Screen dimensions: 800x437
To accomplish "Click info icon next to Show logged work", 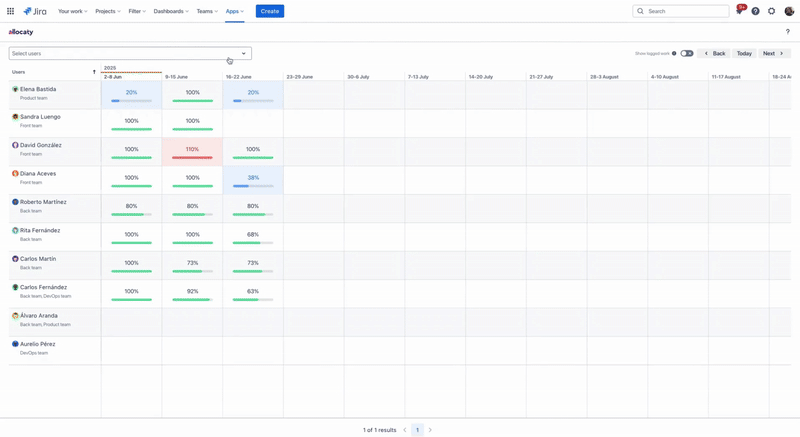I will (x=674, y=53).
